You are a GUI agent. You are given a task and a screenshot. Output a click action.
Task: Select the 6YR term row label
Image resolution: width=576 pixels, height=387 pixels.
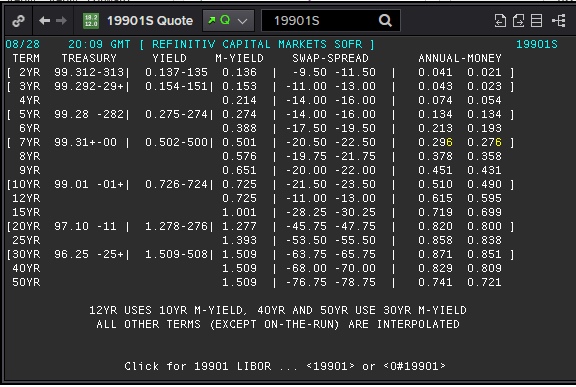(30, 128)
